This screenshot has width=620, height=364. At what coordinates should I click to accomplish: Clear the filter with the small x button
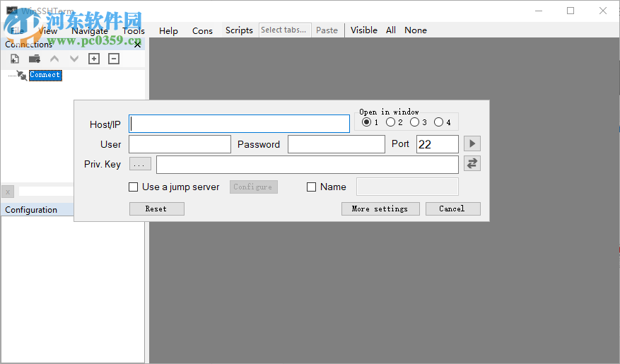(8, 192)
